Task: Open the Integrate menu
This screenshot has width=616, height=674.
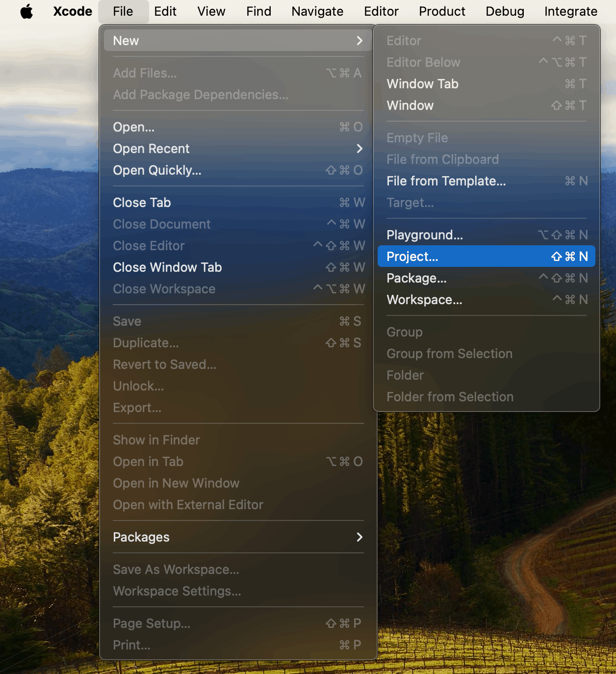Action: (x=571, y=11)
